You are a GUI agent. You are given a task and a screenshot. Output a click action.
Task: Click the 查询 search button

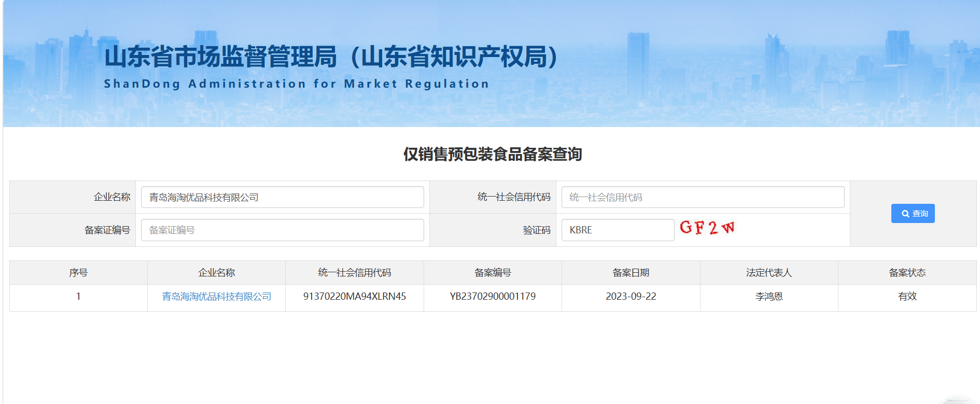(x=913, y=213)
